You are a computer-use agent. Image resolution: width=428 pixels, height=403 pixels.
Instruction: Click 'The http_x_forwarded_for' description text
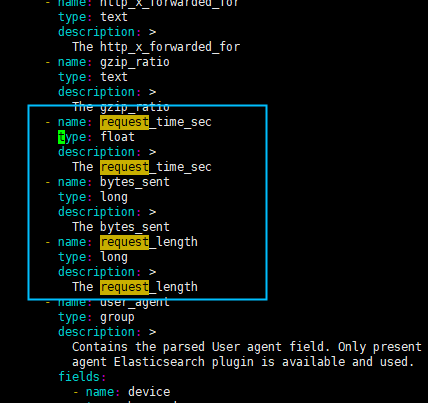point(156,47)
